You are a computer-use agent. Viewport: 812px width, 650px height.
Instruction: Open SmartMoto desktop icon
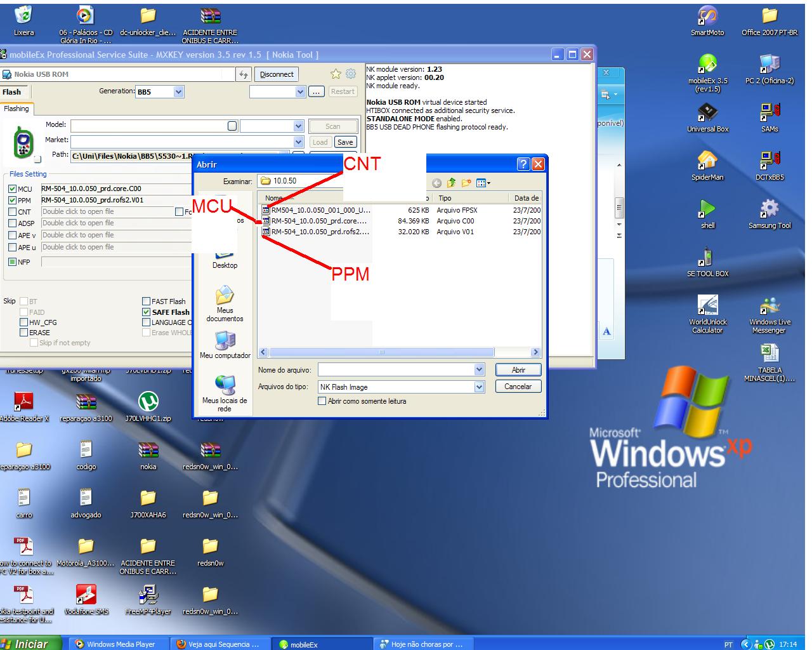pos(707,20)
